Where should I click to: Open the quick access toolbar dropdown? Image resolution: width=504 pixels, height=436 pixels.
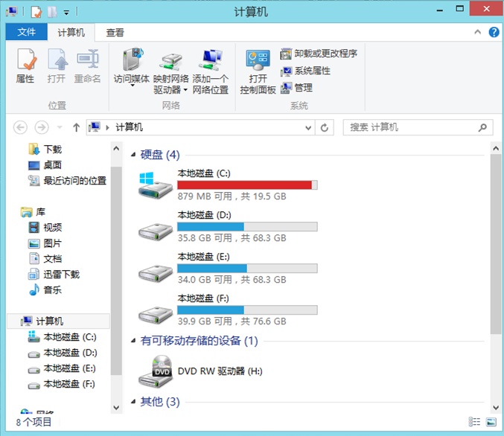tap(66, 13)
